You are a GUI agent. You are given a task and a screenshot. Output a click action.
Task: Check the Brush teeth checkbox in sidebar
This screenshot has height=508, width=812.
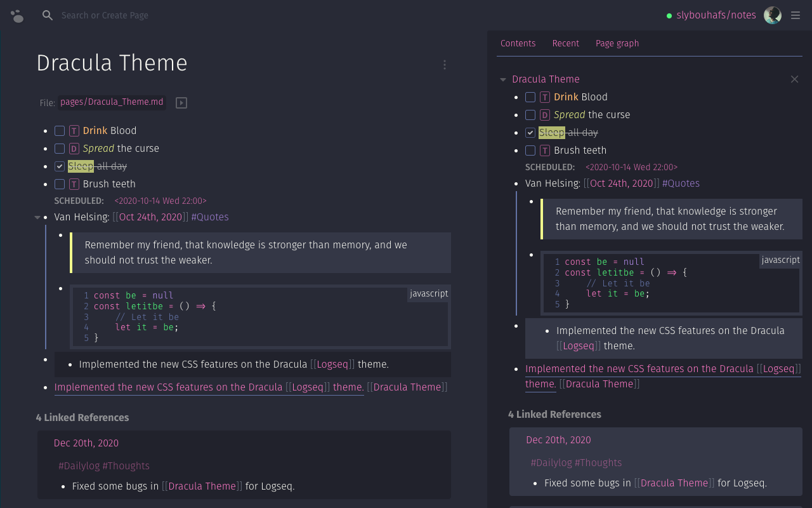[x=530, y=150]
